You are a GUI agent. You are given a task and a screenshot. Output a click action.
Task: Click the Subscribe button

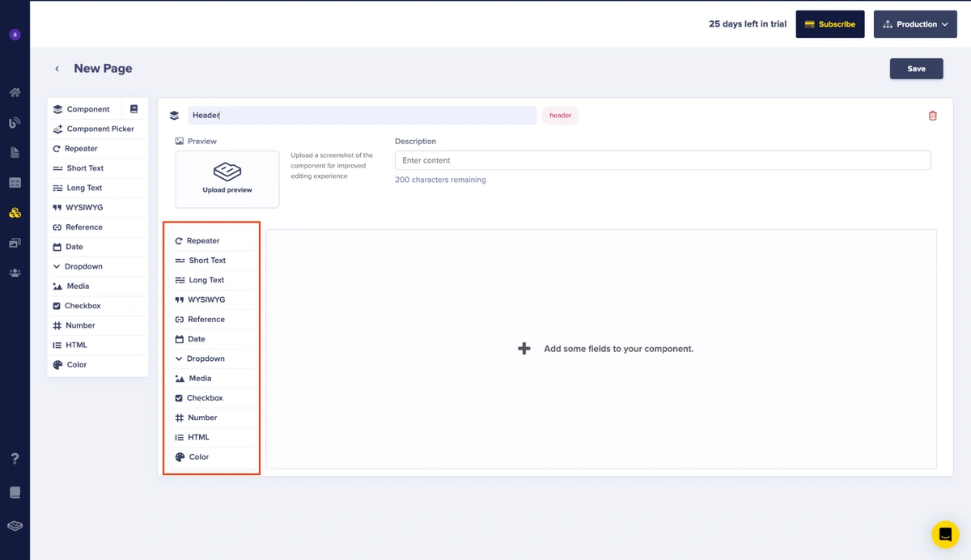[x=829, y=24]
